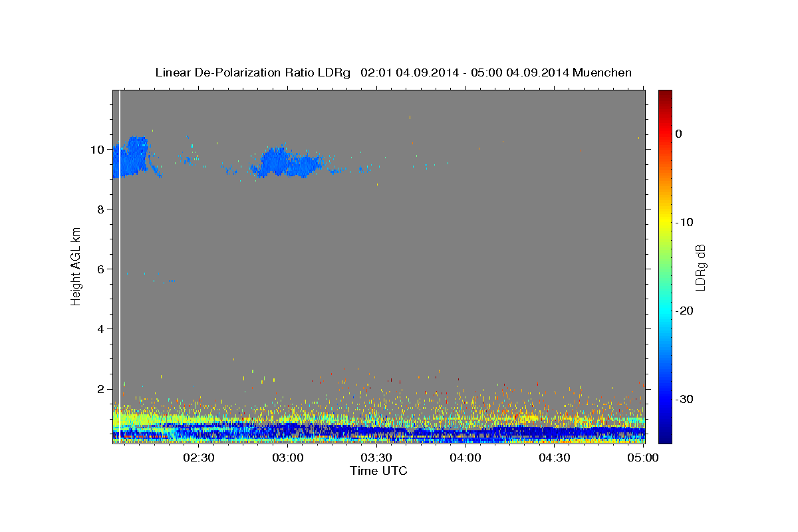Image resolution: width=798 pixels, height=532 pixels.
Task: Click the height axis label 8
Action: click(x=100, y=209)
